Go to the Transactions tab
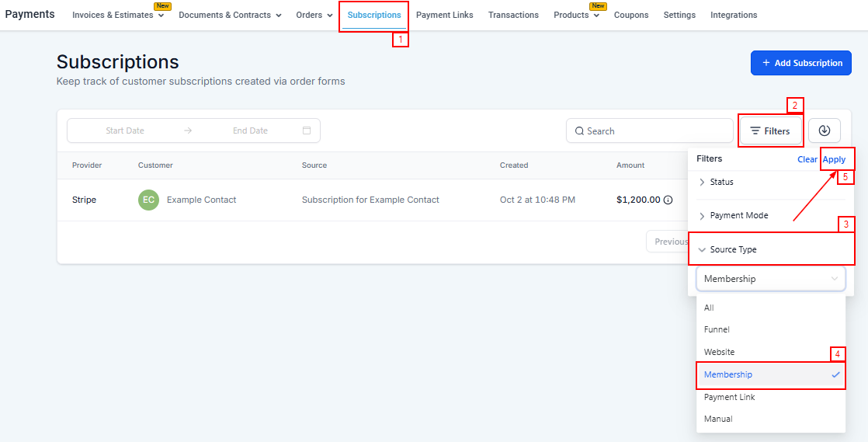868x442 pixels. coord(513,15)
